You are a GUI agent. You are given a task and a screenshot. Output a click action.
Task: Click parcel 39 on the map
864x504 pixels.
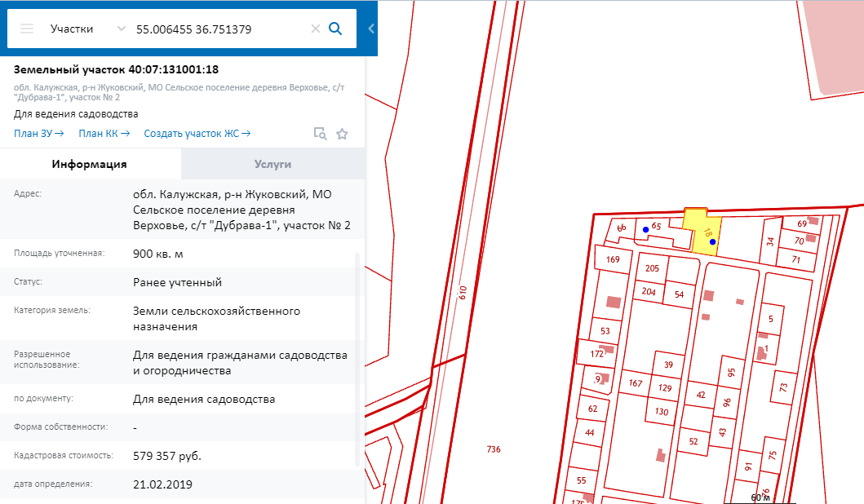(x=668, y=365)
